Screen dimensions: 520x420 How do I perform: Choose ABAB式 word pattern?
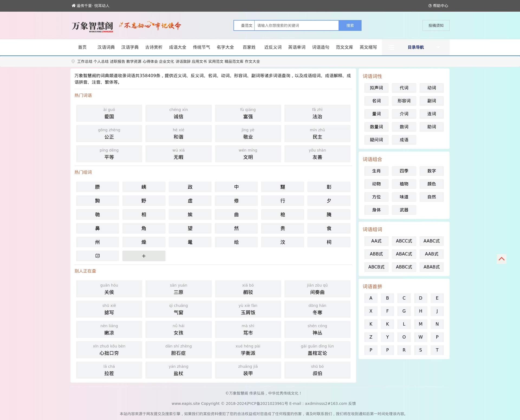click(432, 267)
